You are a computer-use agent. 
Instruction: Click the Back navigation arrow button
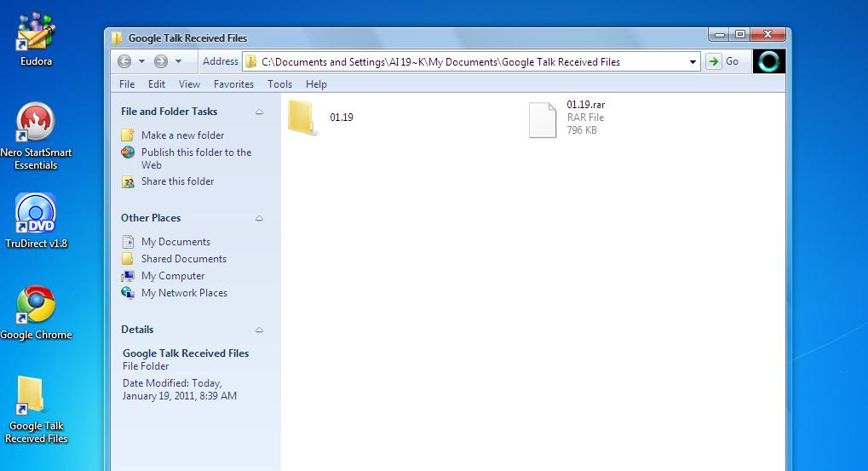(124, 61)
